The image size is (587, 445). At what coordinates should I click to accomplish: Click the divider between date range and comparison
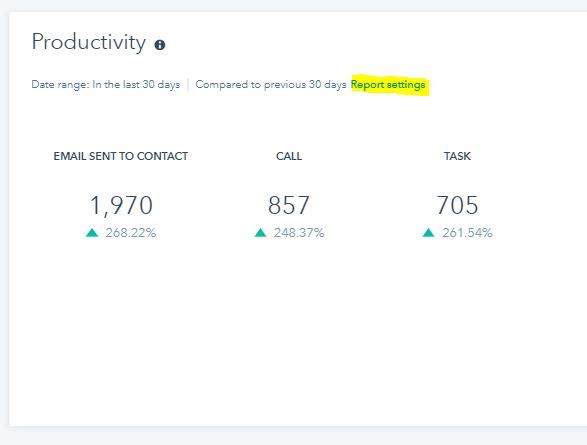[x=188, y=85]
